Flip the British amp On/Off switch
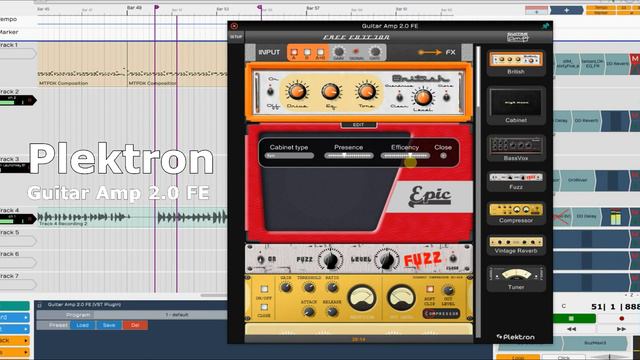 click(x=270, y=91)
